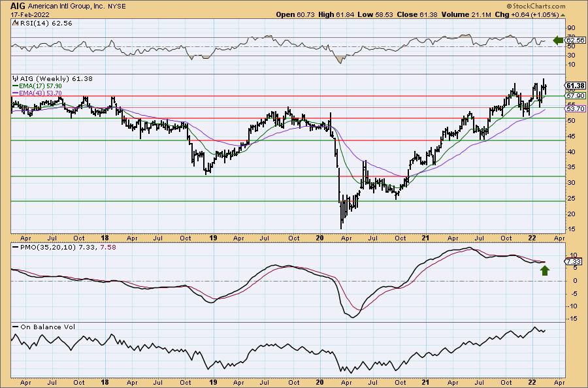Viewport: 588px width, 388px height.
Task: Click the 61.38 price tag on right axis
Action: pos(575,86)
